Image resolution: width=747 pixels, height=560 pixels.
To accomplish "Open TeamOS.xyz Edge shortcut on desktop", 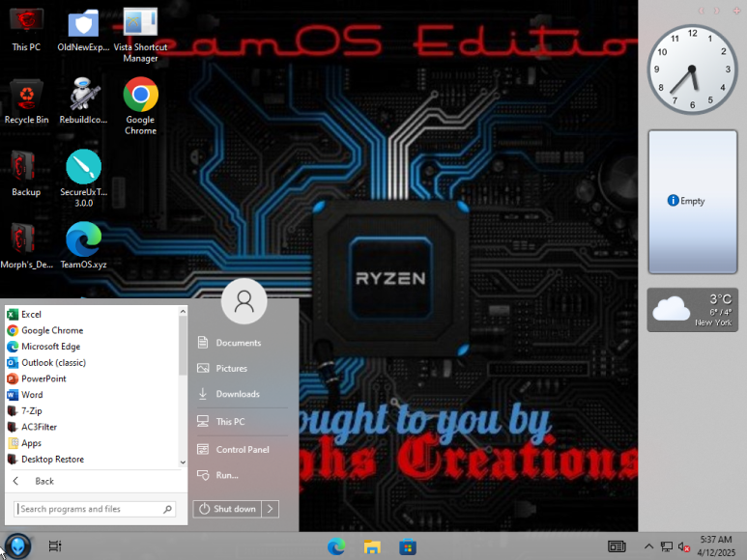I will click(x=83, y=245).
